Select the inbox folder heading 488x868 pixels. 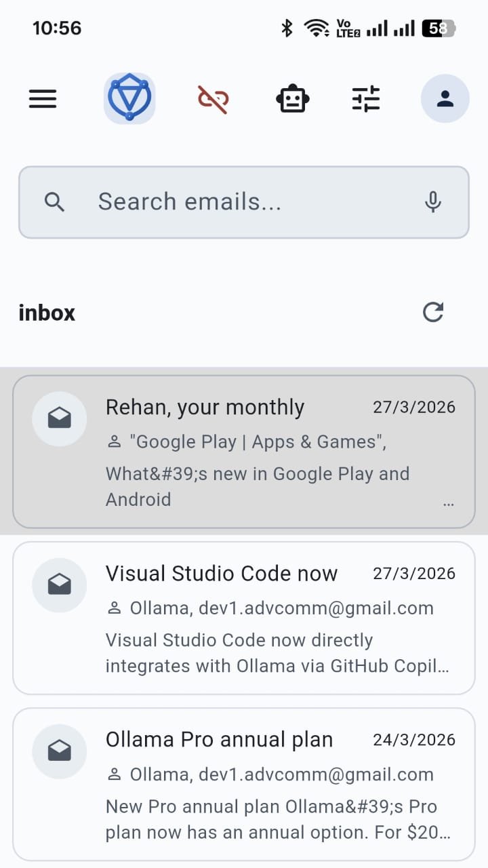point(47,313)
